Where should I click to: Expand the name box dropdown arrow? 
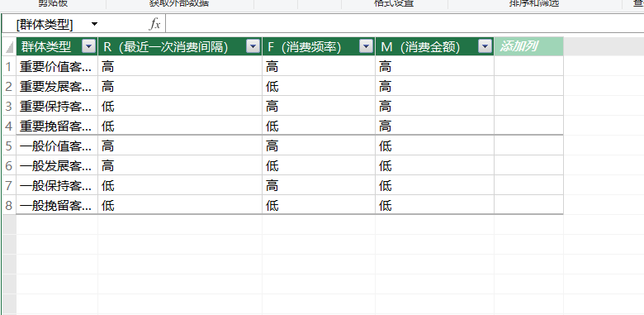(94, 24)
